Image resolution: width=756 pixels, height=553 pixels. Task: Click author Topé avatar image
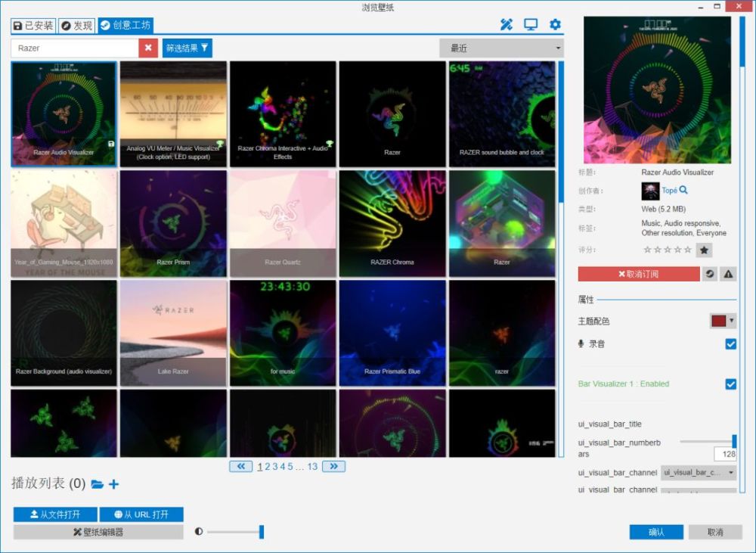[650, 191]
